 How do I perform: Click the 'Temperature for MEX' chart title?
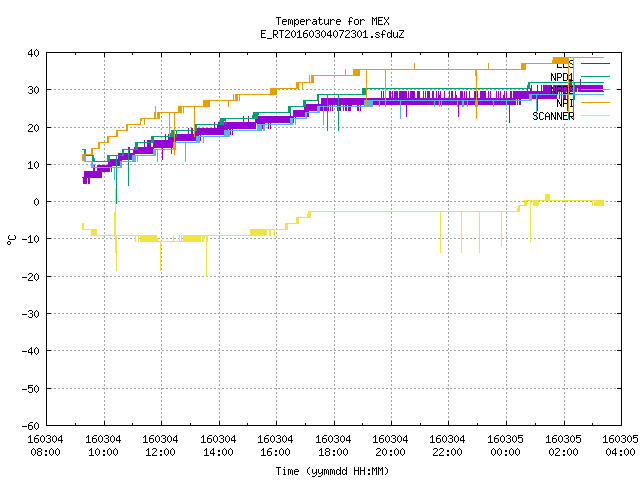332,21
